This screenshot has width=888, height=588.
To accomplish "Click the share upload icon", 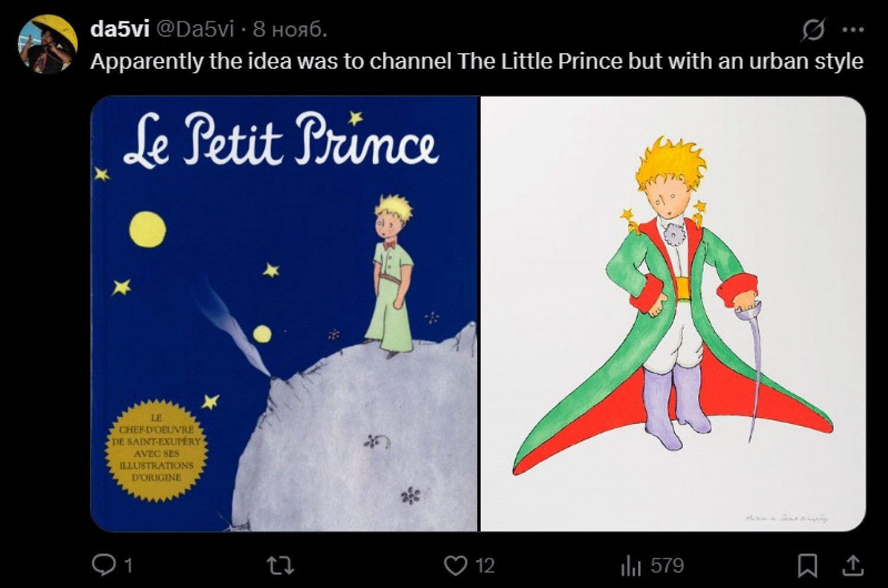I will click(852, 565).
